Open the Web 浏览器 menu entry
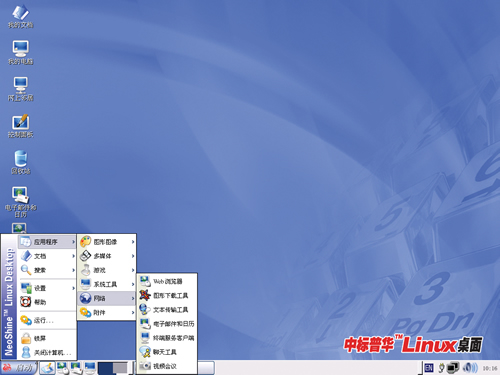 [167, 281]
